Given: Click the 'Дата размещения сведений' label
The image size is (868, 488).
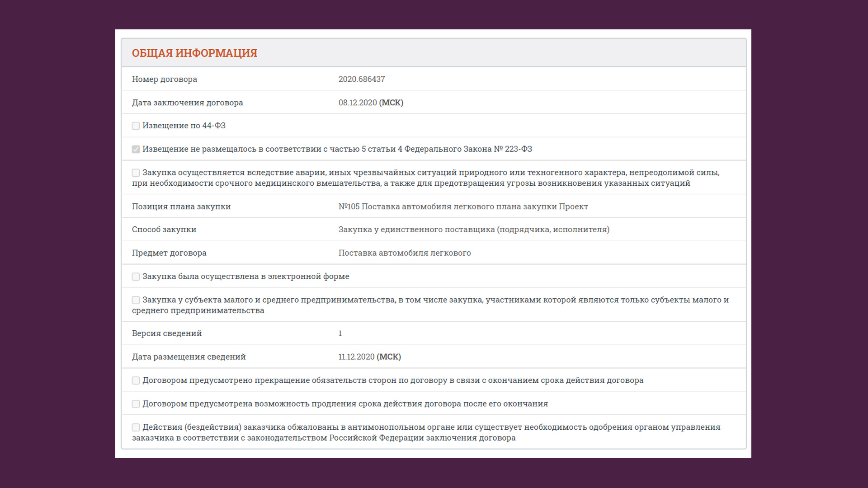Looking at the screenshot, I should coord(189,357).
